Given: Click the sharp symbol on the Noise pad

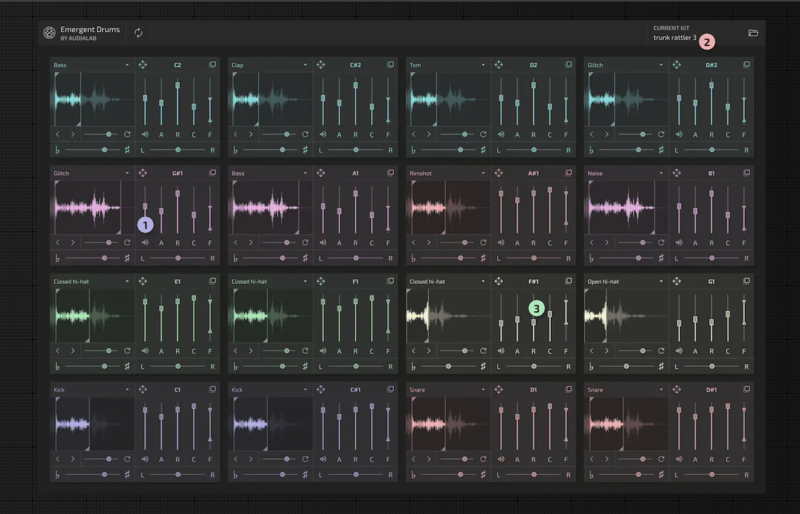Looking at the screenshot, I should click(x=660, y=258).
